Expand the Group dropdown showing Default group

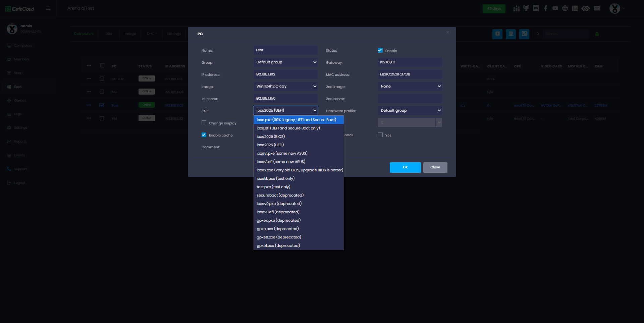point(285,62)
